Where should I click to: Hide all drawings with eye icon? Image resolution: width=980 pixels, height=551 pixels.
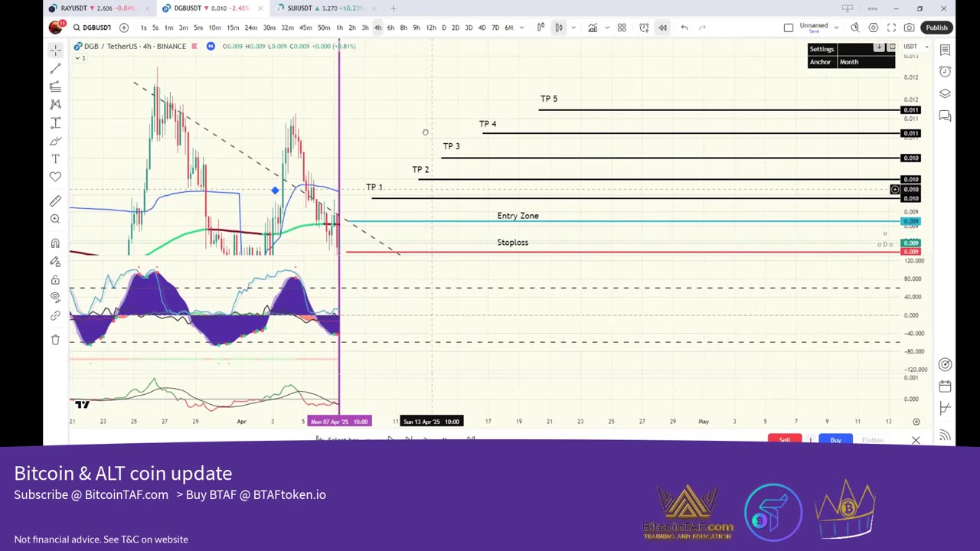coord(55,297)
